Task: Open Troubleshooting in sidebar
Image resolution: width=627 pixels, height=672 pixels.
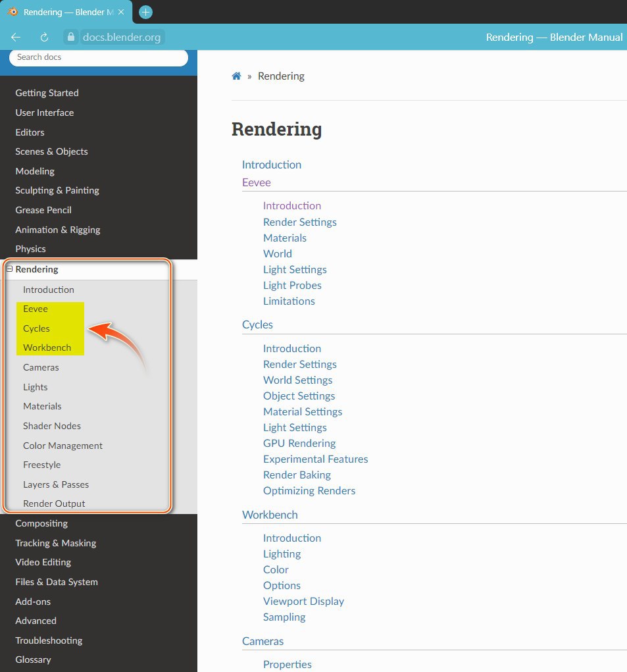Action: point(49,640)
